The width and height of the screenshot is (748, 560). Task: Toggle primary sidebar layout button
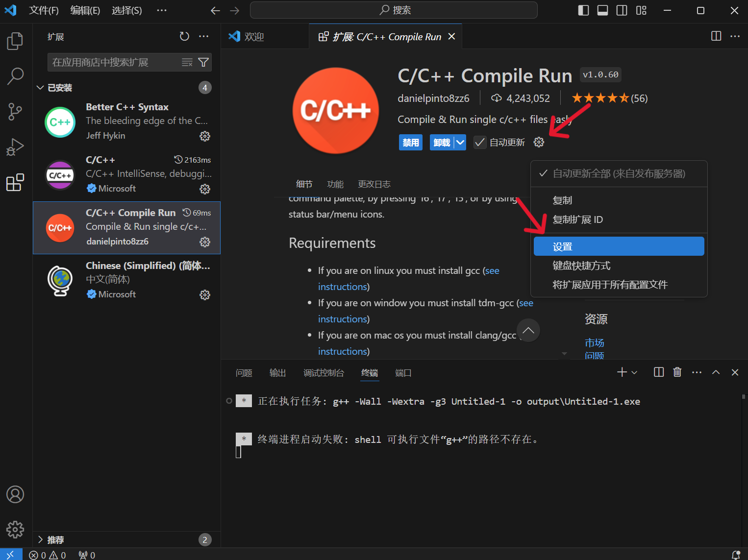click(x=583, y=10)
